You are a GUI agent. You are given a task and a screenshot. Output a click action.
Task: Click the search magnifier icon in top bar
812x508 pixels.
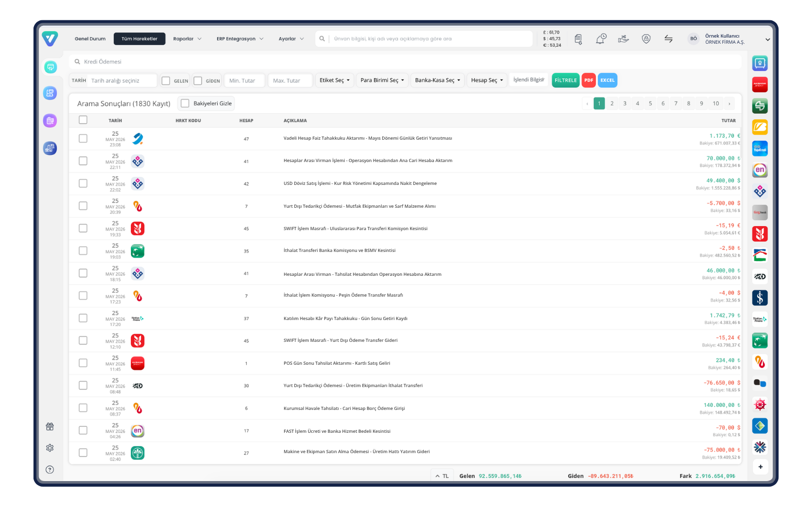322,39
